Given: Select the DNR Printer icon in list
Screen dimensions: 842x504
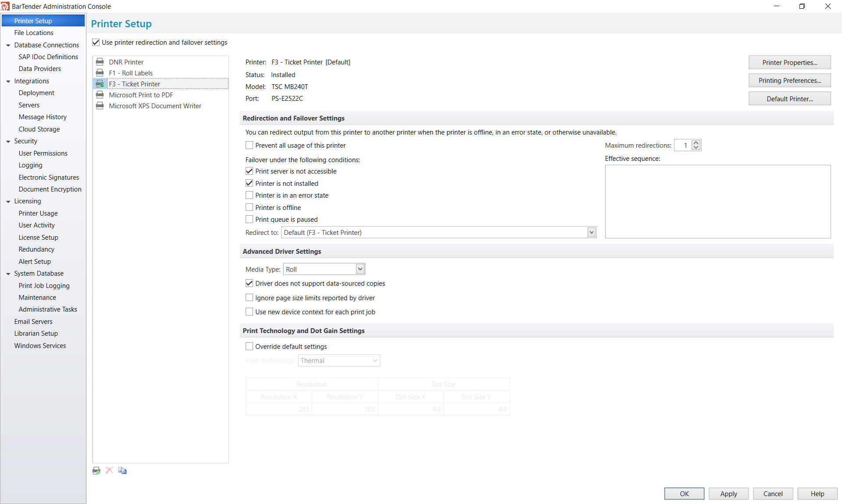Looking at the screenshot, I should (x=100, y=62).
